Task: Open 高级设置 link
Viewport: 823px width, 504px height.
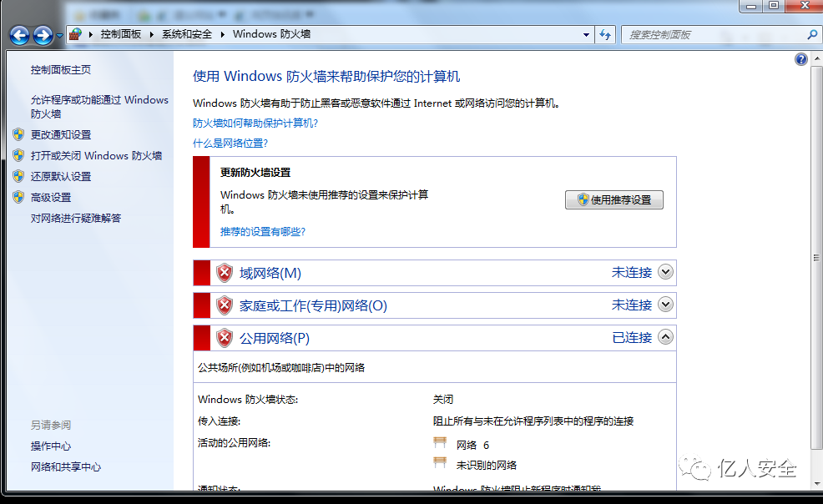Action: [x=51, y=197]
